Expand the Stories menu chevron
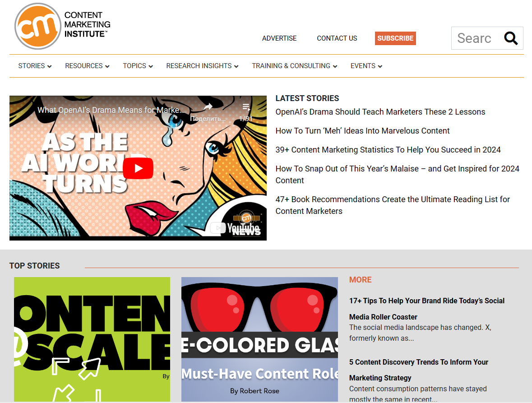 (x=50, y=66)
